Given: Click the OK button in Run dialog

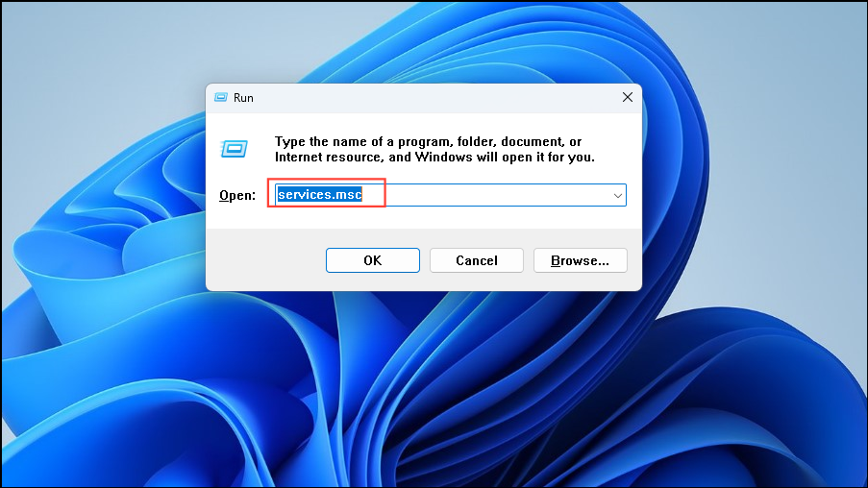Looking at the screenshot, I should [373, 260].
